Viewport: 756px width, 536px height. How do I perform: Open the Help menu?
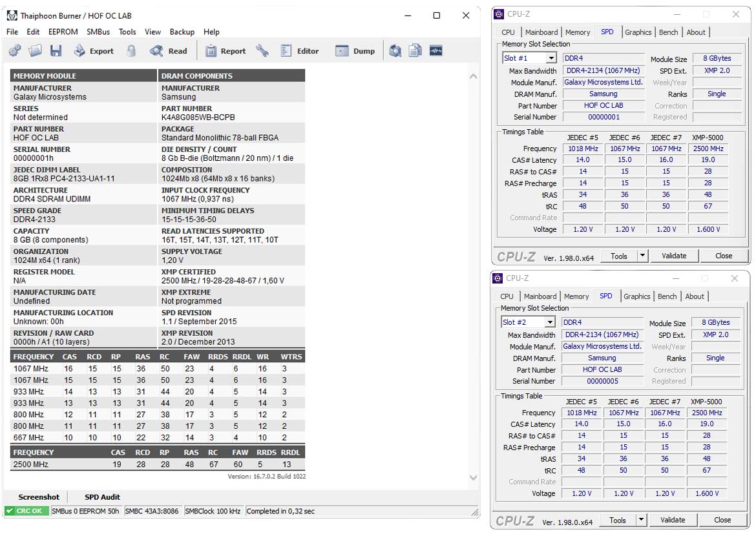point(212,32)
